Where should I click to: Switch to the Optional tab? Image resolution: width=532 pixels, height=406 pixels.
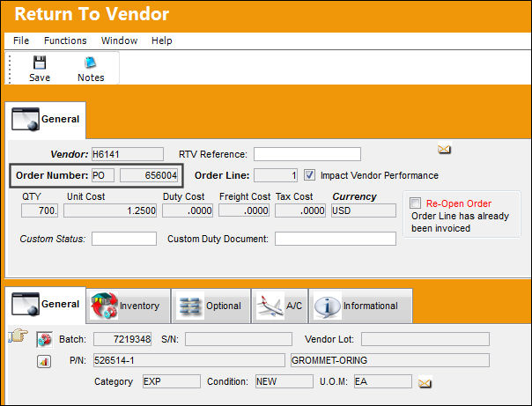(211, 306)
